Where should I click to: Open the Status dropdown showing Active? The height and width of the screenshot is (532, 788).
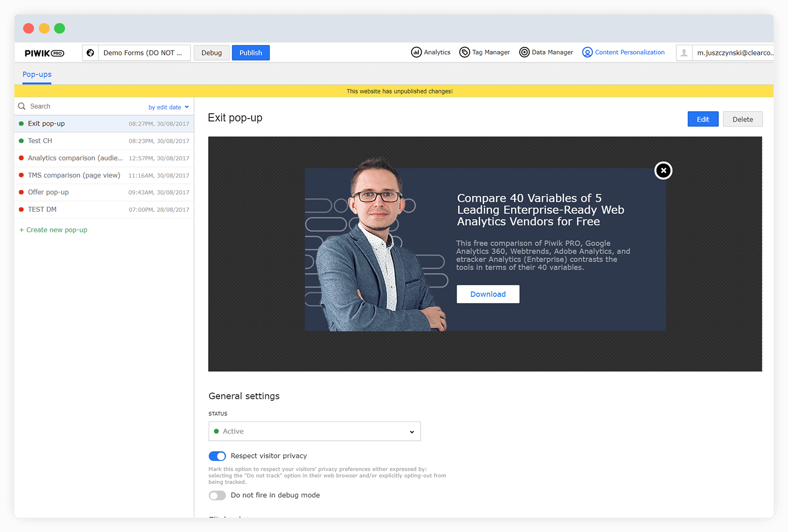click(x=314, y=431)
